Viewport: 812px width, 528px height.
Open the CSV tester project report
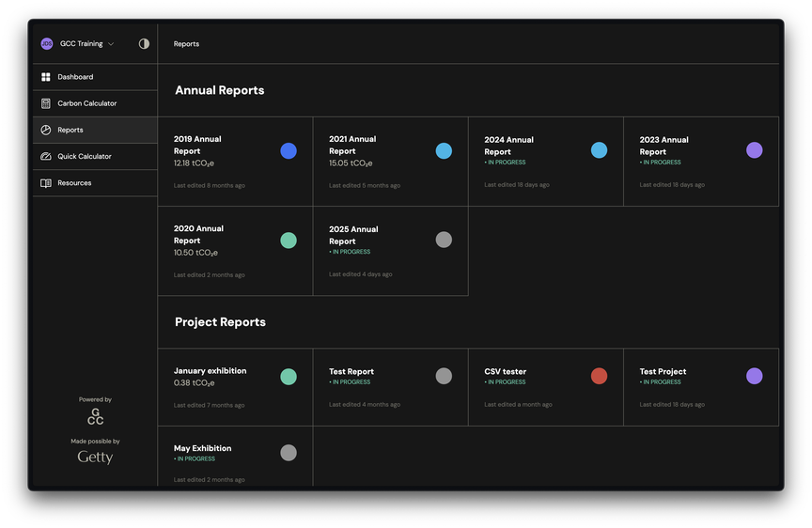(x=505, y=371)
